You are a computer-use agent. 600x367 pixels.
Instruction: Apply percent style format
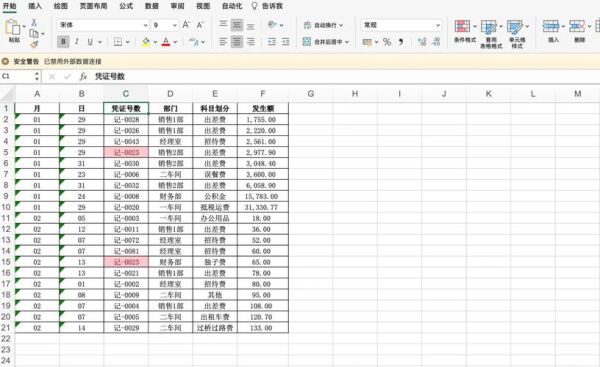[387, 42]
